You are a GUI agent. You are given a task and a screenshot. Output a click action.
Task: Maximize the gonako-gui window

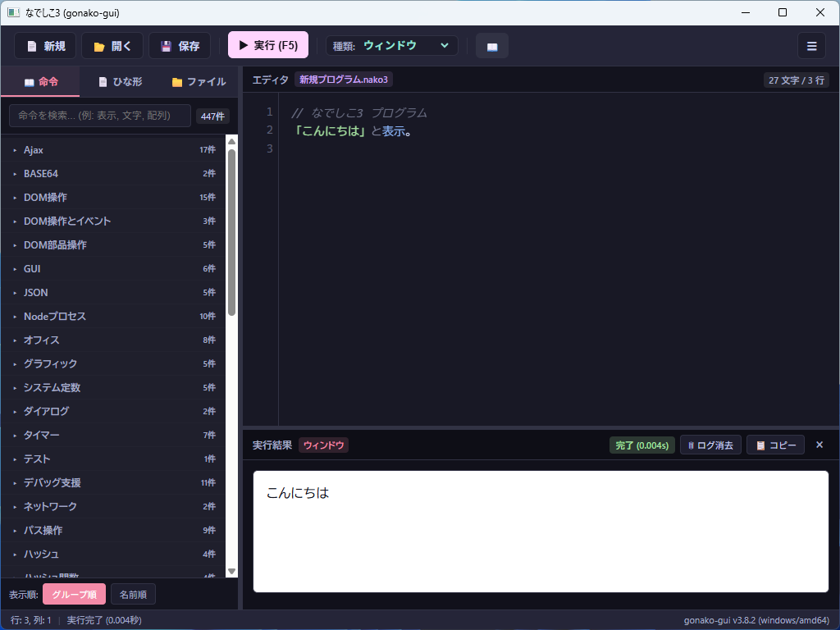pyautogui.click(x=783, y=12)
